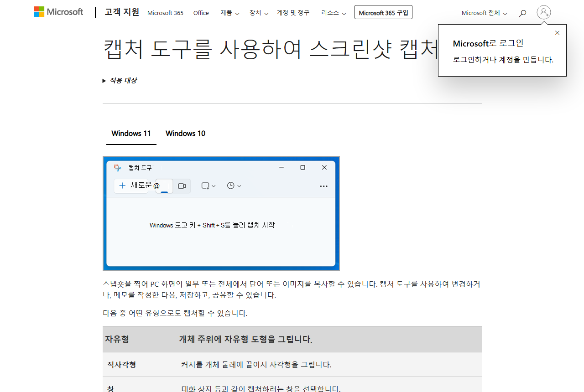Click the Windows 로고 키 + Shift + S text
This screenshot has height=392, width=584.
point(212,225)
